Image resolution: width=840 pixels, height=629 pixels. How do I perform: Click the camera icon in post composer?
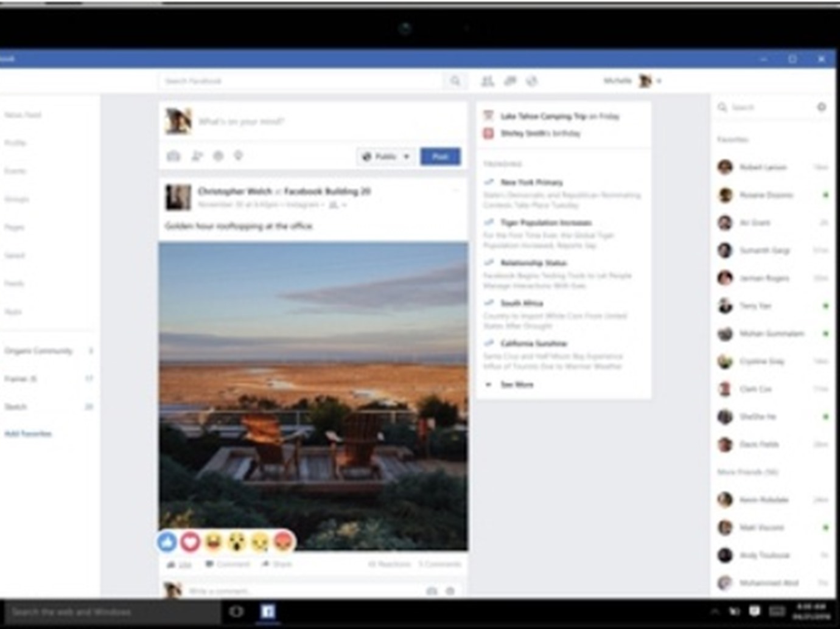tap(173, 156)
